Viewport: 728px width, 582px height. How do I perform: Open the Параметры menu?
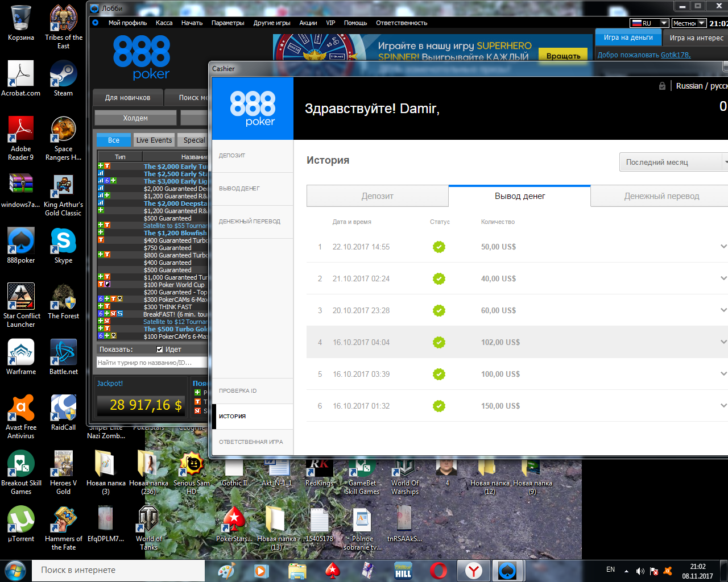tap(227, 23)
